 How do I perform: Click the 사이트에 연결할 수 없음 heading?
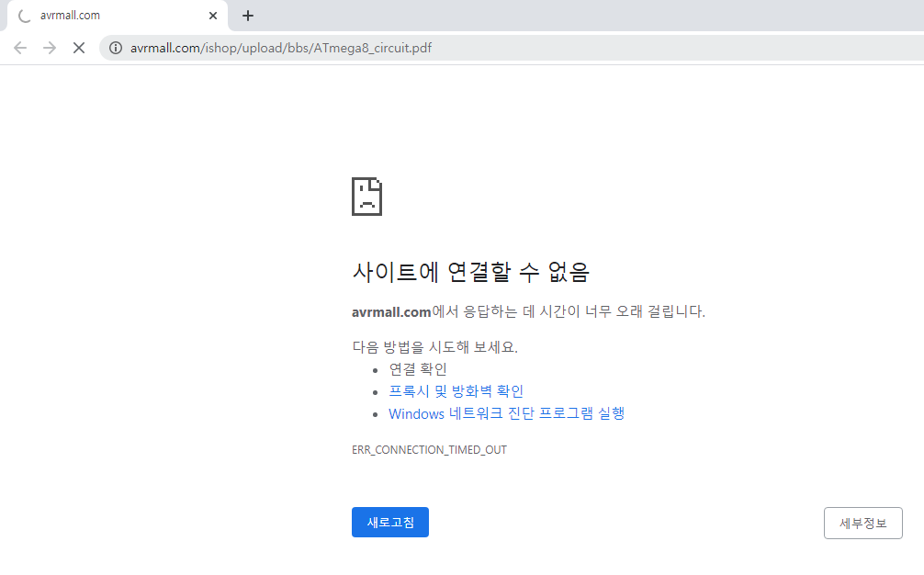pyautogui.click(x=469, y=272)
